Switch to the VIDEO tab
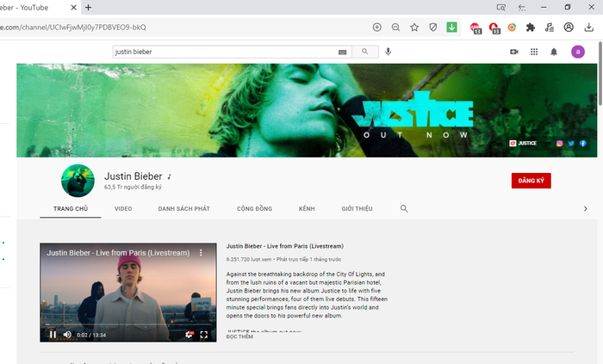603x364 pixels. pos(123,208)
